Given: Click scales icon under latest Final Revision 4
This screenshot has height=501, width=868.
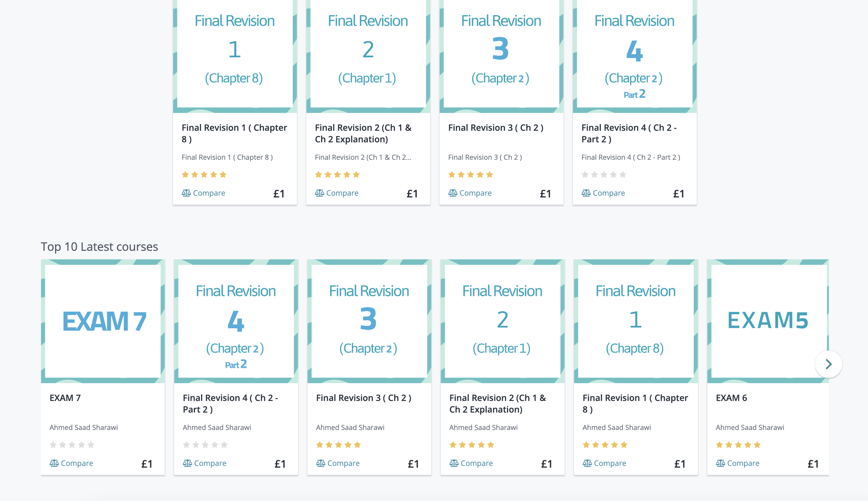Looking at the screenshot, I should tap(187, 463).
